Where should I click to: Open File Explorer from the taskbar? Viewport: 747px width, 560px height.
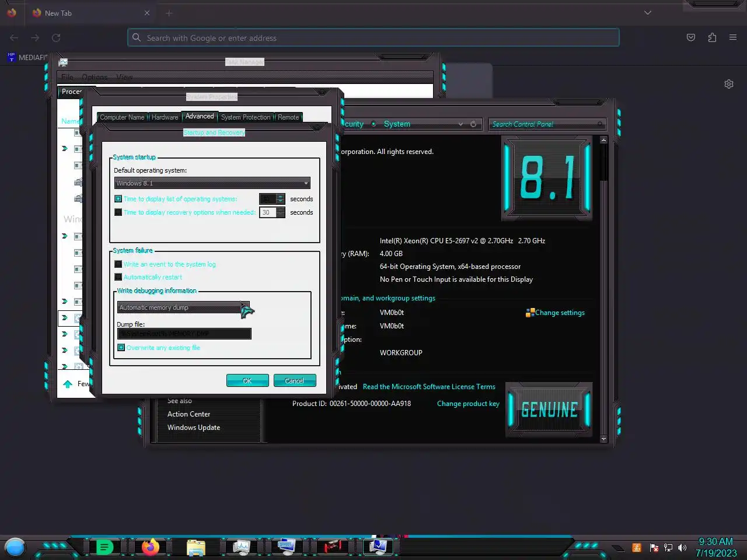click(196, 547)
